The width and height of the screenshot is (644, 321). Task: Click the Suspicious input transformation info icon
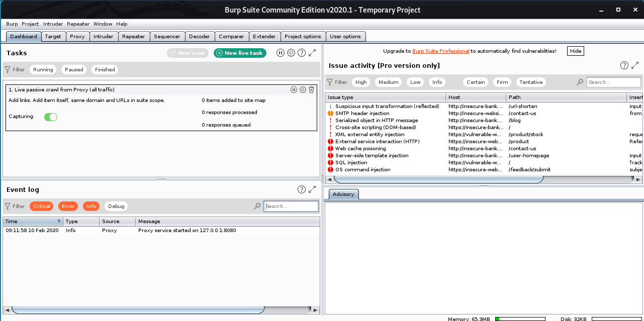pyautogui.click(x=330, y=106)
